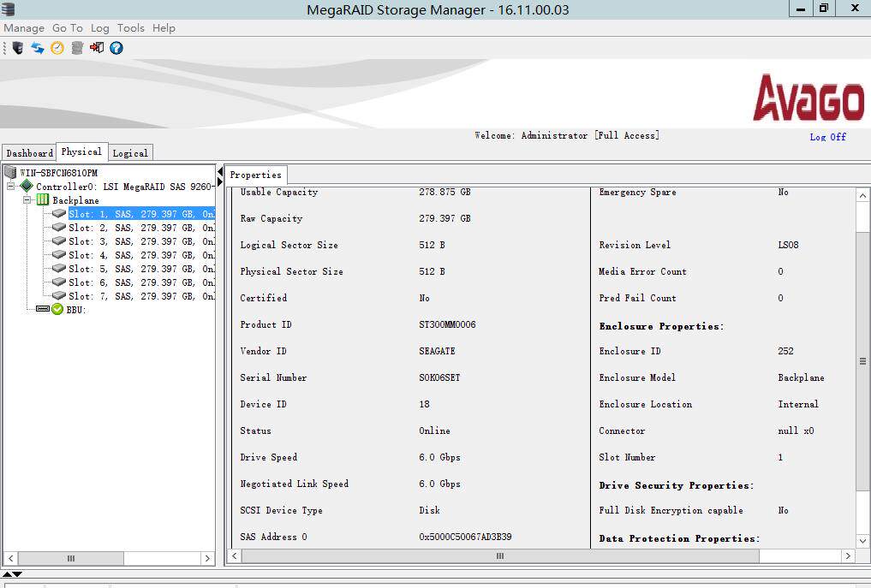This screenshot has width=871, height=588.
Task: Click the drive icon for Slot 6
Action: pyautogui.click(x=59, y=282)
